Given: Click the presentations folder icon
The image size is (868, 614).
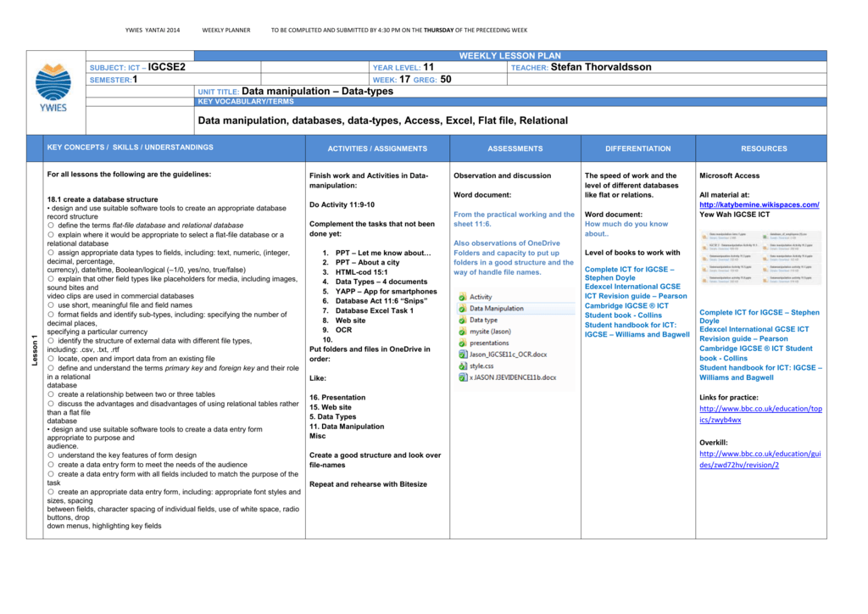Looking at the screenshot, I should point(462,343).
